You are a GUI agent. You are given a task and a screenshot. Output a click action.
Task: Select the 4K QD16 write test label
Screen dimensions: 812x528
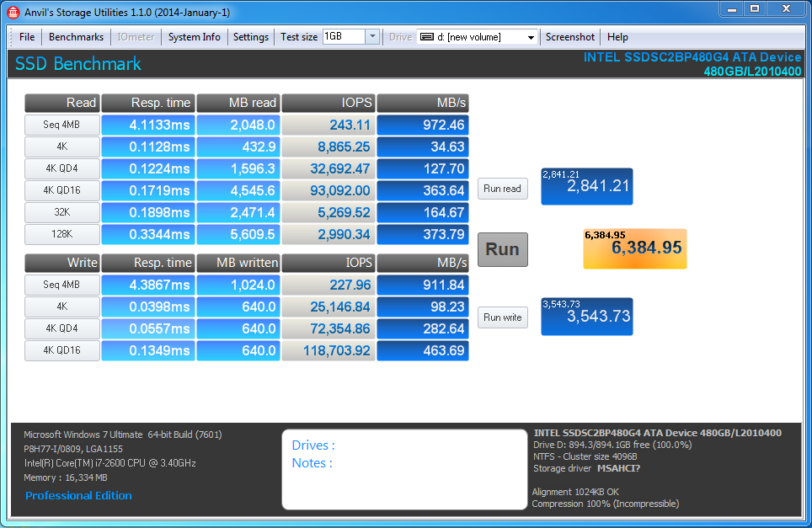pyautogui.click(x=61, y=350)
